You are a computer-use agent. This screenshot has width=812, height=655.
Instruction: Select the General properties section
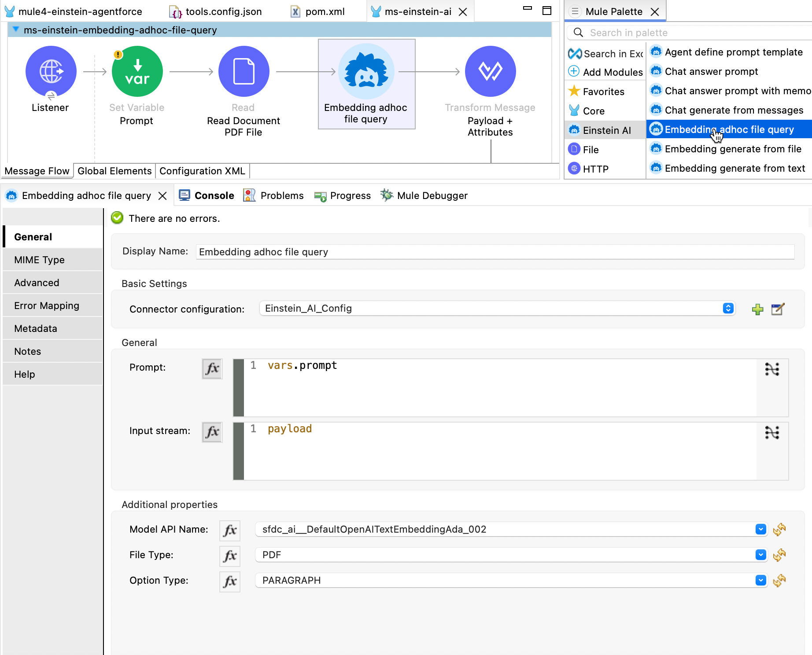53,237
